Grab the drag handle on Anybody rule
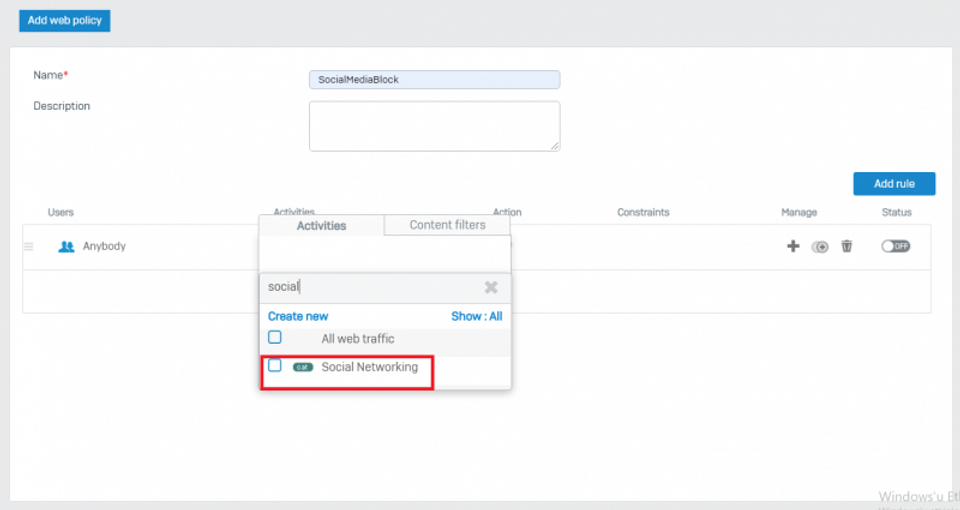The image size is (960, 510). 28,246
